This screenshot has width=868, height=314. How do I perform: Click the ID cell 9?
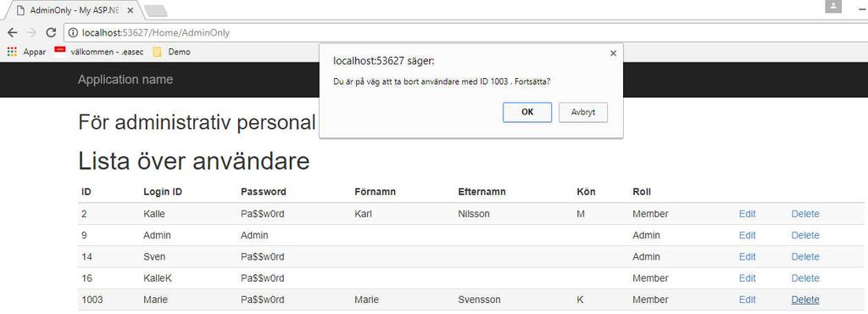point(84,235)
